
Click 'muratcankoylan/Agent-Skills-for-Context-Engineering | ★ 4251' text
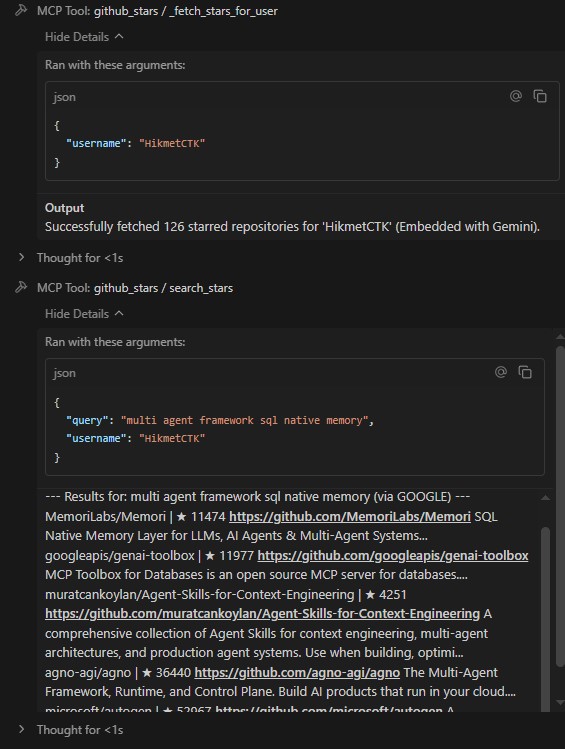coord(225,595)
